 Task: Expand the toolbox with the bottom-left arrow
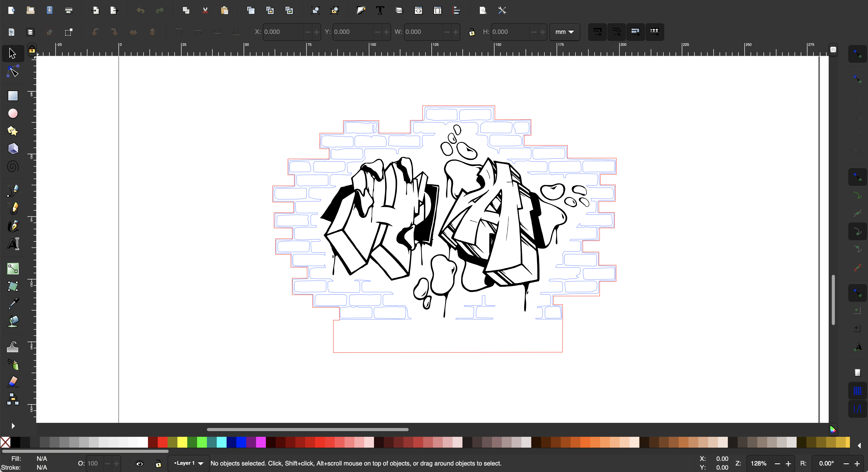tap(13, 426)
